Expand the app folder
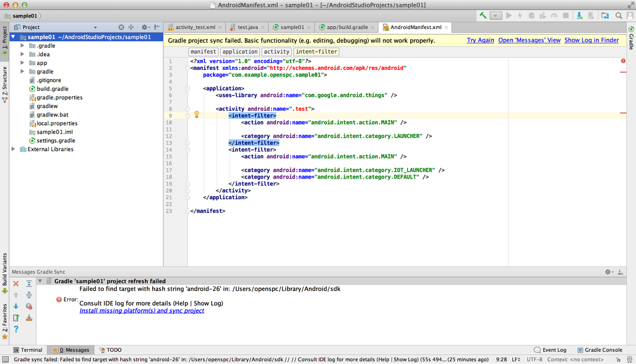Screen dimensions: 636x364 (22, 63)
